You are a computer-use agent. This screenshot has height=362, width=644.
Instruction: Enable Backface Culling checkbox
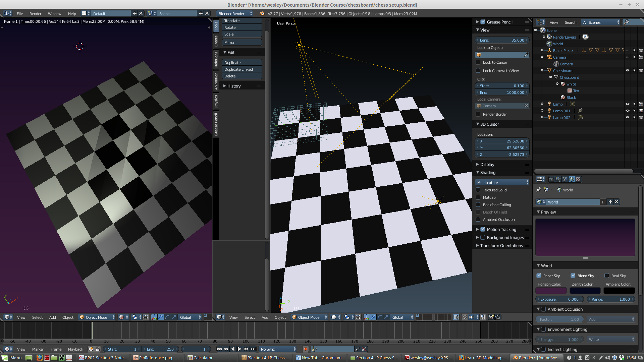tap(478, 205)
